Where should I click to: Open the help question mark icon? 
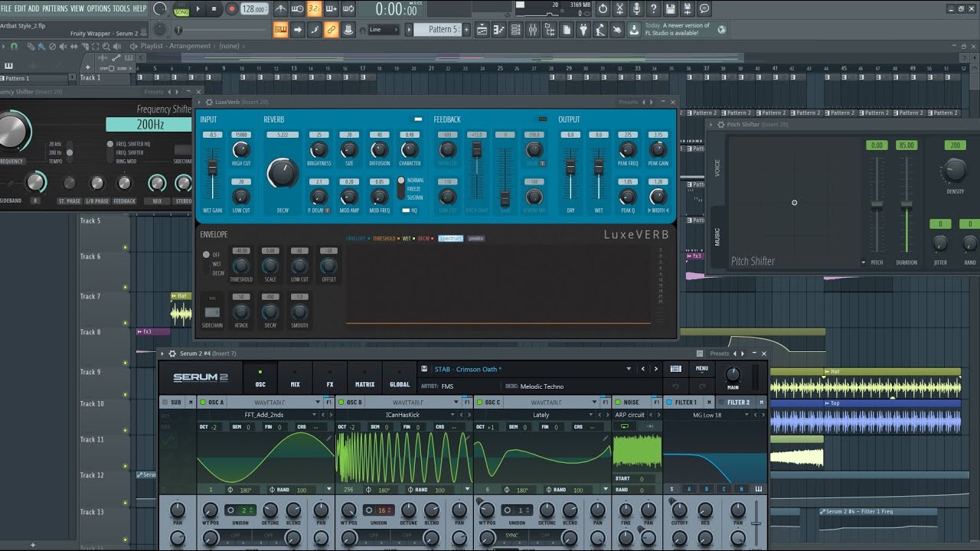[x=654, y=9]
